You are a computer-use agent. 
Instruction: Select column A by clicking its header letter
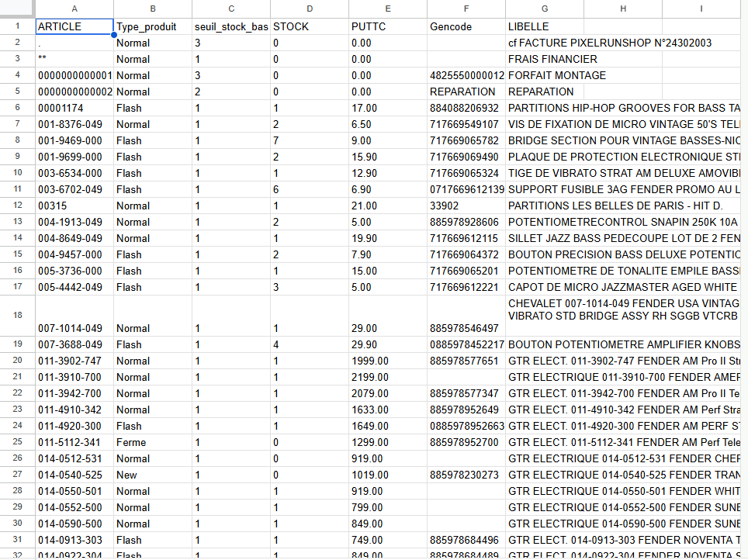tap(74, 9)
